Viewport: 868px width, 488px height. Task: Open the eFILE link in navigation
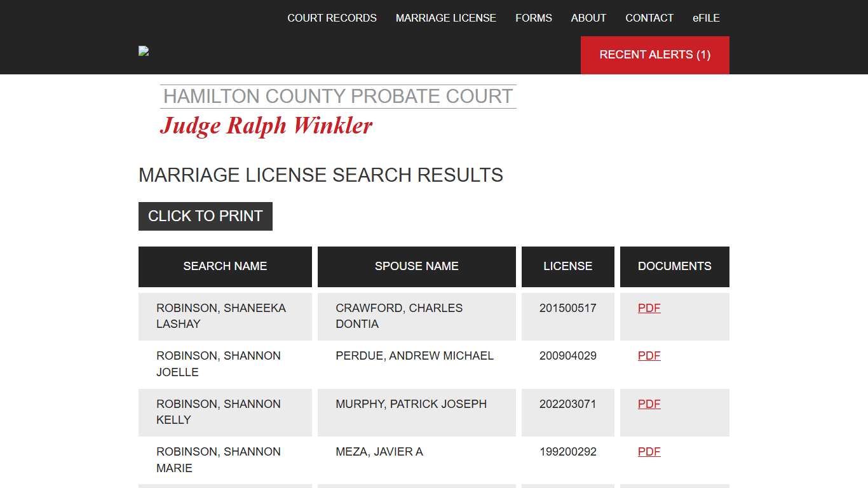coord(706,18)
